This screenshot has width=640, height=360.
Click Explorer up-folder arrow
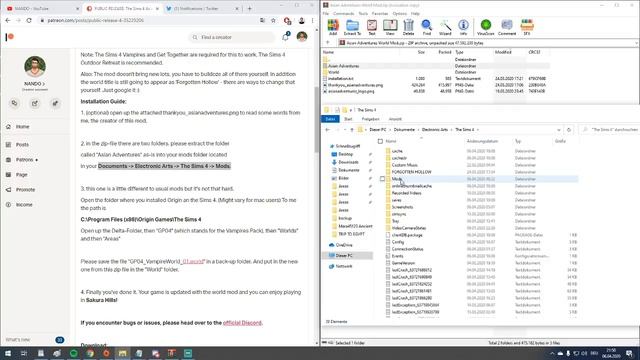(x=352, y=130)
